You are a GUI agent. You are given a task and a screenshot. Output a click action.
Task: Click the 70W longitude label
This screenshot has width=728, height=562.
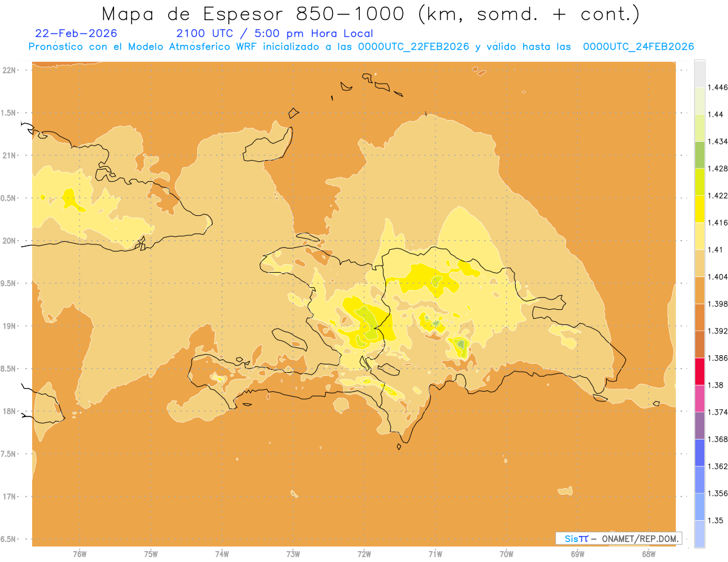point(507,554)
